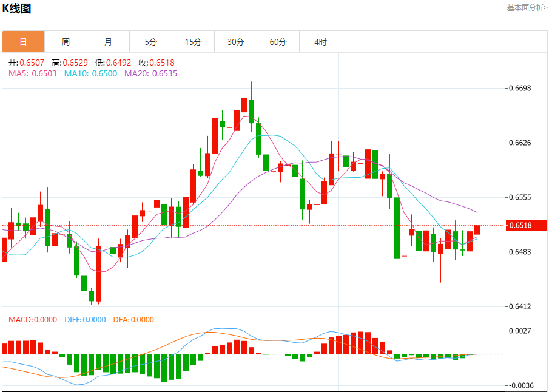Switch to the 周 weekly tab
Screen dimensions: 552x392
(x=66, y=42)
